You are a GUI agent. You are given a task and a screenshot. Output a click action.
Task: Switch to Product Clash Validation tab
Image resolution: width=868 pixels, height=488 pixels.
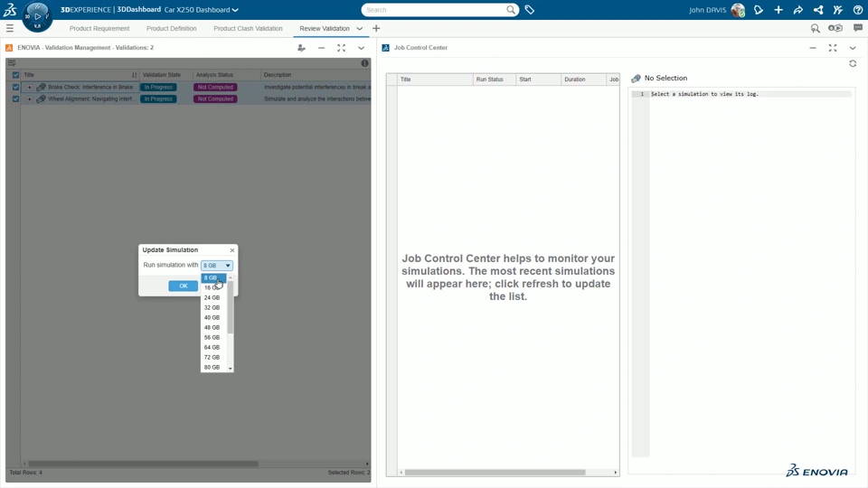[248, 28]
